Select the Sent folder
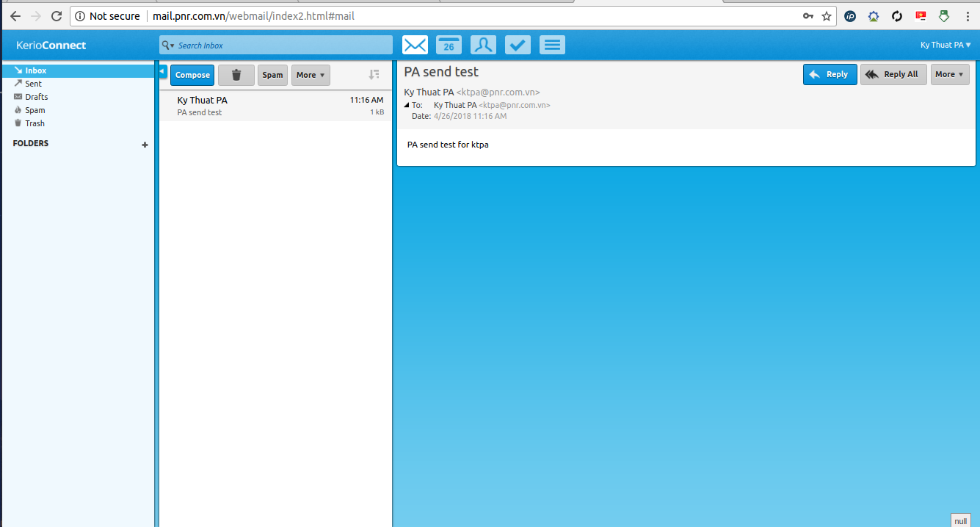 coord(33,84)
